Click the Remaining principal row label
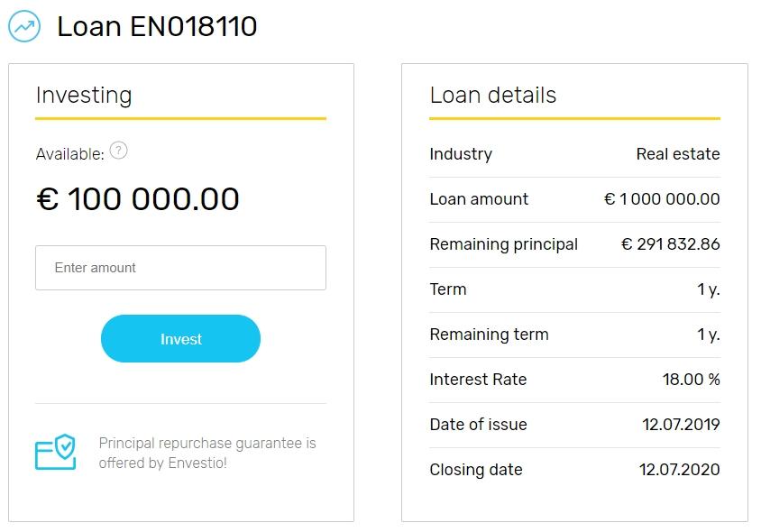Image resolution: width=761 pixels, height=532 pixels. point(503,244)
